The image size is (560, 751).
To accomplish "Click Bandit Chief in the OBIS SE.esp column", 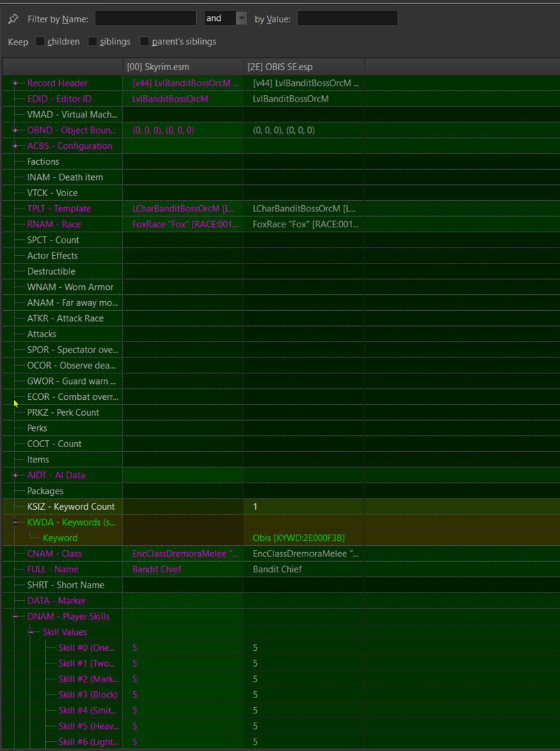I will point(278,570).
